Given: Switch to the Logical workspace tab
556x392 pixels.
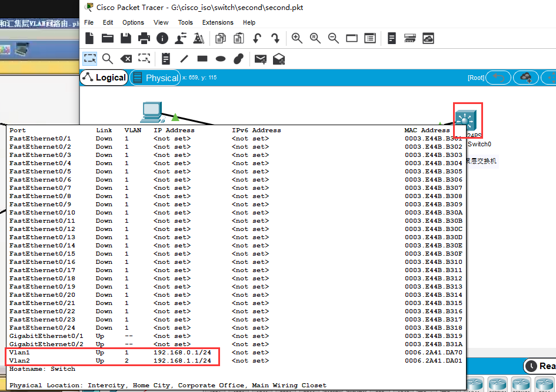Looking at the screenshot, I should 104,78.
